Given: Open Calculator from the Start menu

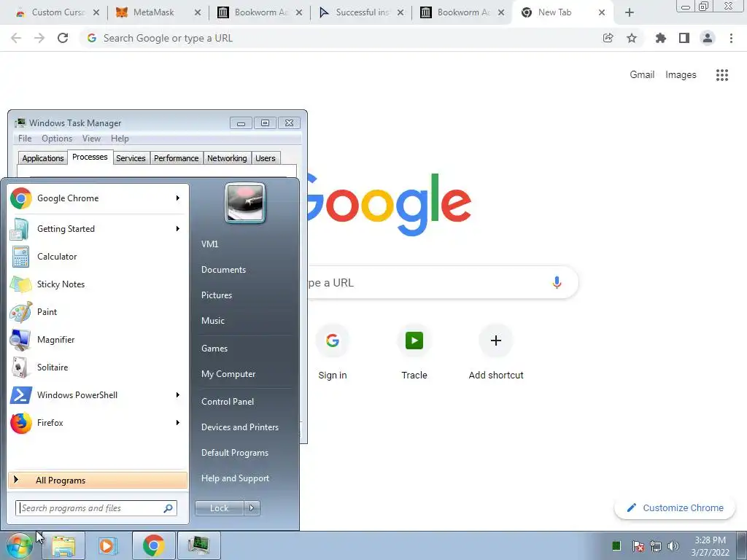Looking at the screenshot, I should [x=98, y=256].
